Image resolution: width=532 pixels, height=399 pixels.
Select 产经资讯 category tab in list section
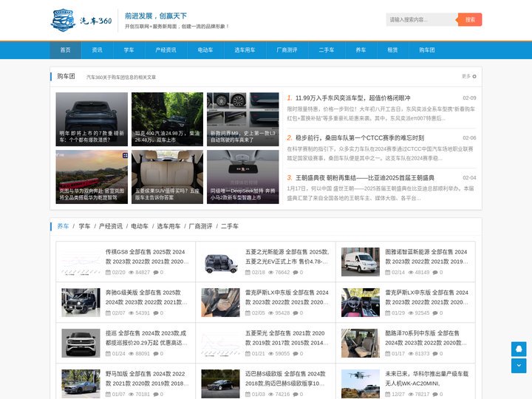click(x=111, y=226)
